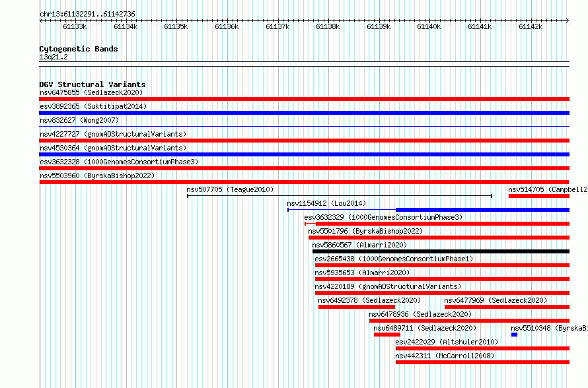Select the nsv4227727 gnomAD variant label
Viewport: 588px width, 388px height.
point(113,134)
